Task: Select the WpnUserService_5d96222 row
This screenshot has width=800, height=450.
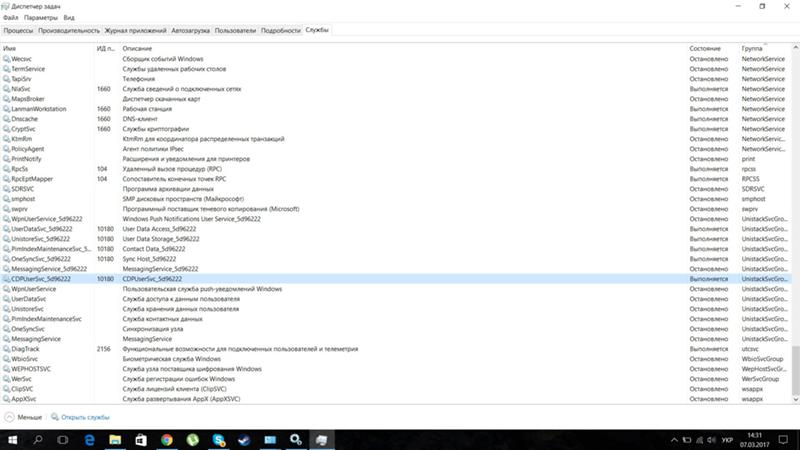Action: pyautogui.click(x=396, y=219)
